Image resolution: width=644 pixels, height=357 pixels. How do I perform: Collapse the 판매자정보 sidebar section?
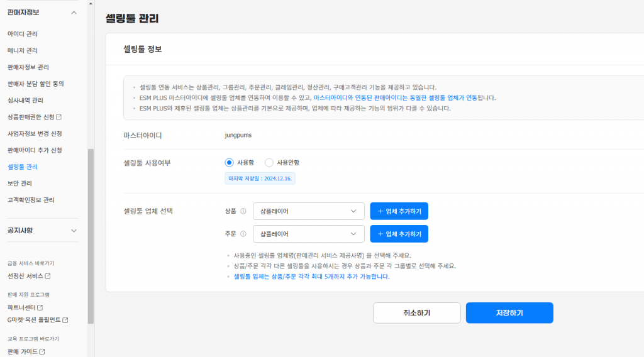coord(74,13)
